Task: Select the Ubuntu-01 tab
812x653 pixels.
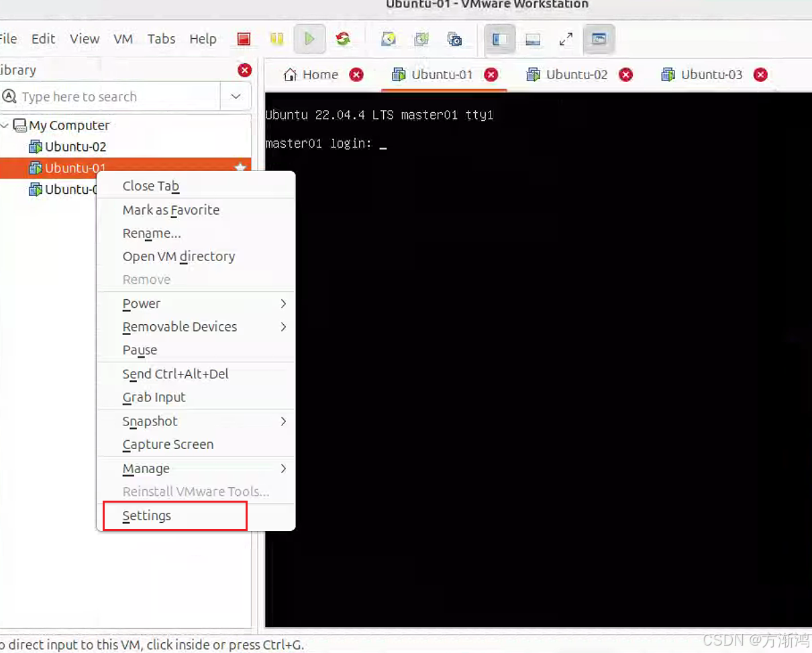Action: (433, 74)
